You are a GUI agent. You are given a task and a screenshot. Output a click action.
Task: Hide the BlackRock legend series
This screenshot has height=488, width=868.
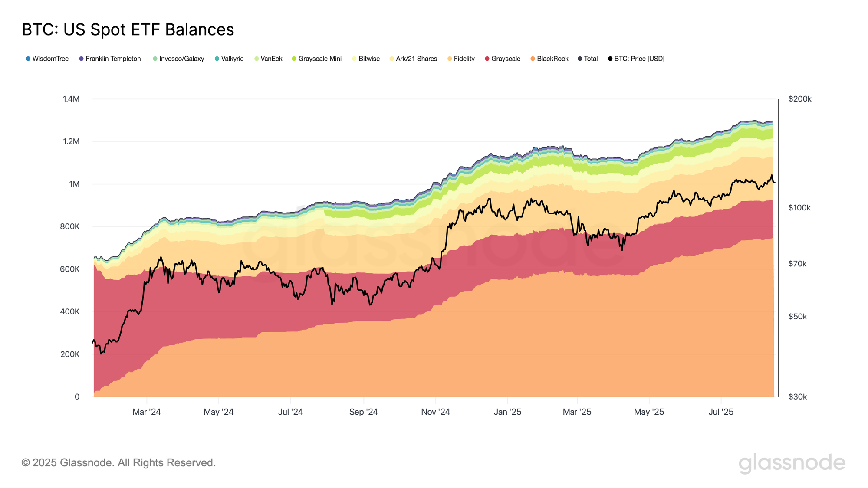click(549, 59)
